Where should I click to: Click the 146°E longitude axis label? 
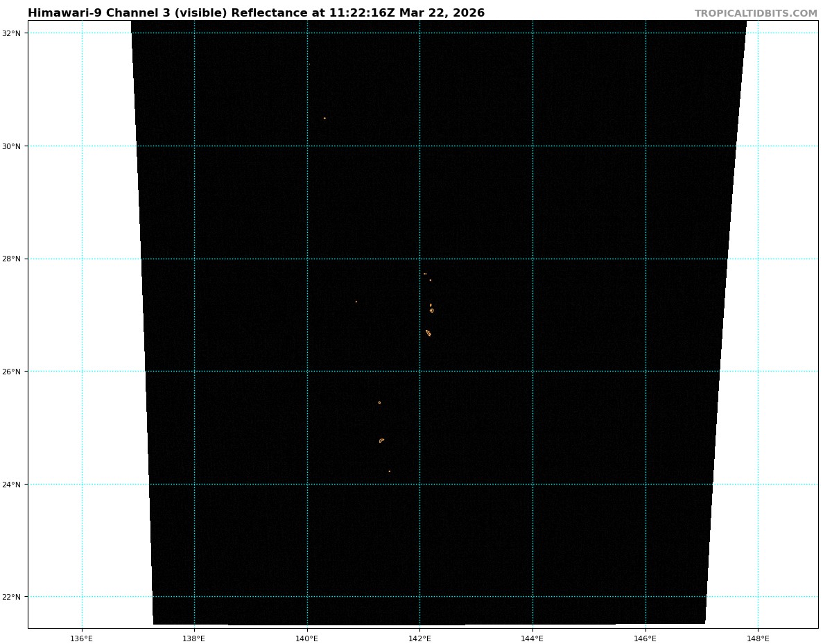[645, 638]
